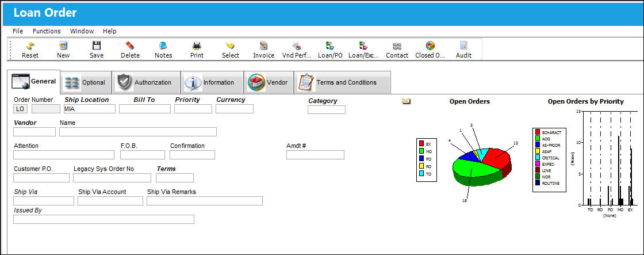Open Notes from the toolbar
Image resolution: width=644 pixels, height=255 pixels.
[x=163, y=45]
